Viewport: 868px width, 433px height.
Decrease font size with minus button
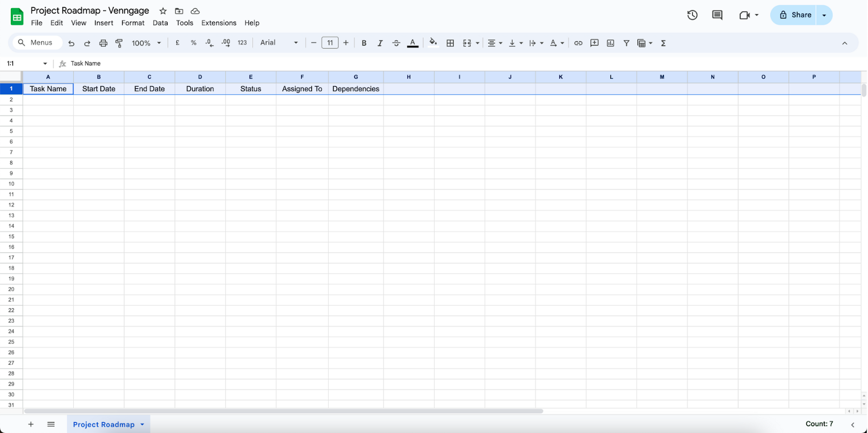pos(314,42)
